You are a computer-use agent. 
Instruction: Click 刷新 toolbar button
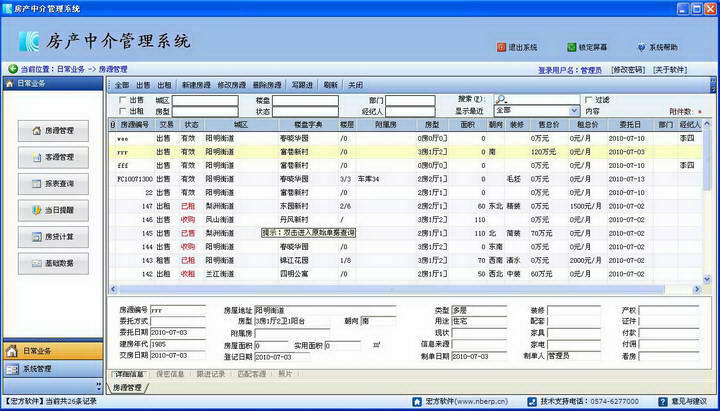(x=331, y=85)
